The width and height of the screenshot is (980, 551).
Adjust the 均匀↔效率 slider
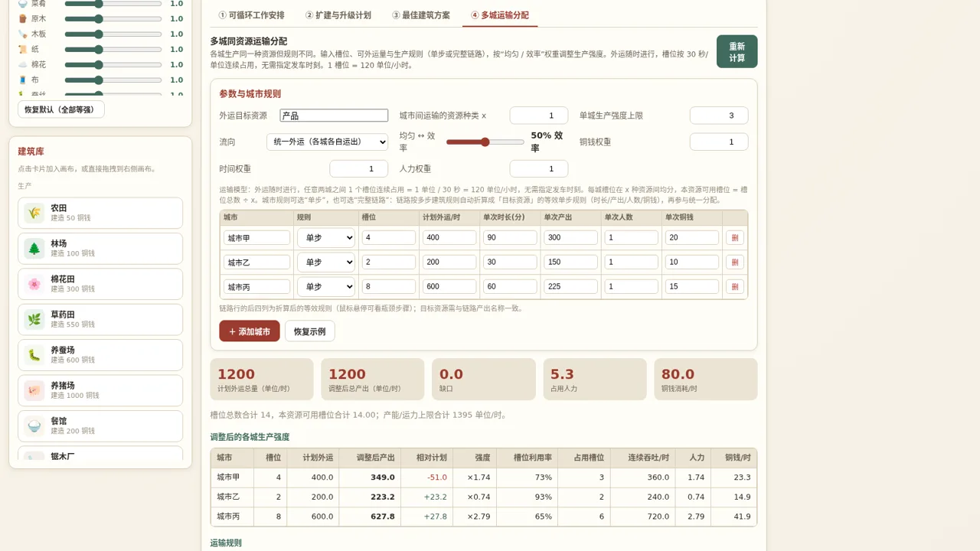(485, 142)
